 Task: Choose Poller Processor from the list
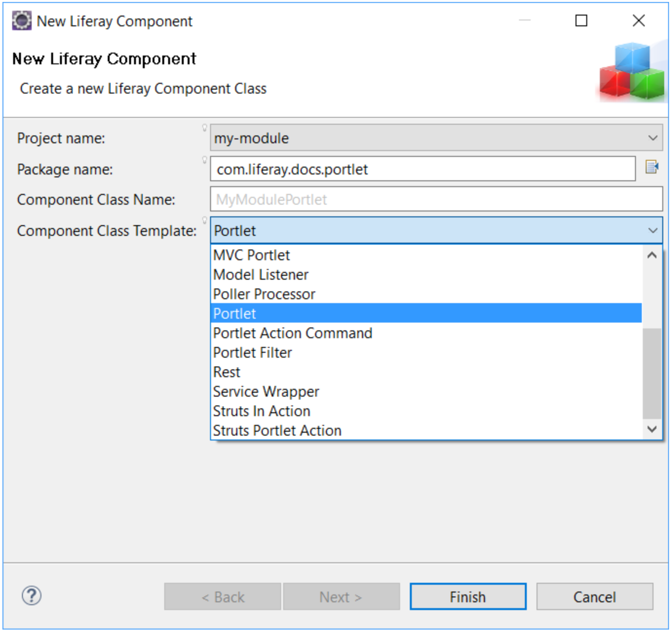(x=426, y=294)
